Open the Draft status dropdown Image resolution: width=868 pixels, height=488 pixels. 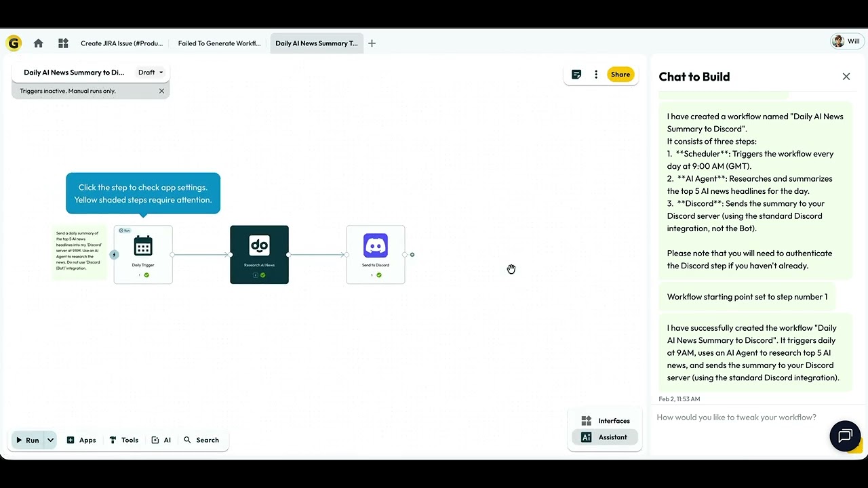tap(151, 73)
